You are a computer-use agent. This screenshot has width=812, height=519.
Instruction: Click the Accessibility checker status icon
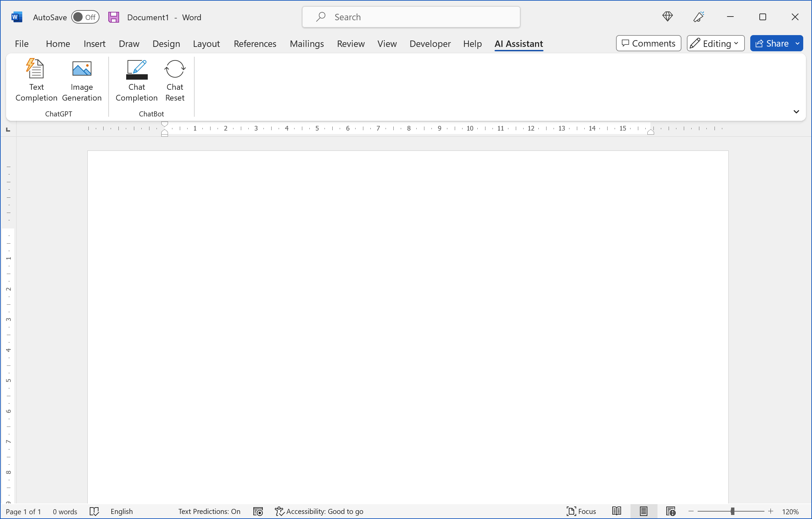point(279,511)
